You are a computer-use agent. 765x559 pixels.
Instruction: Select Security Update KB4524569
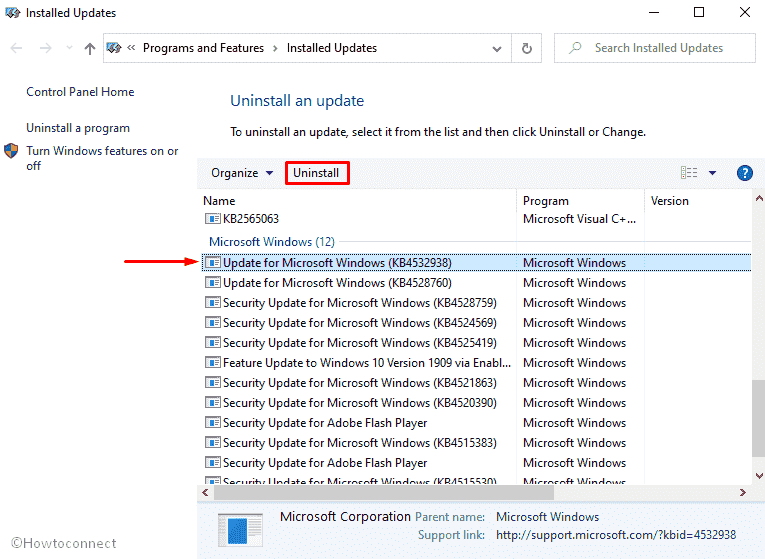pyautogui.click(x=476, y=323)
